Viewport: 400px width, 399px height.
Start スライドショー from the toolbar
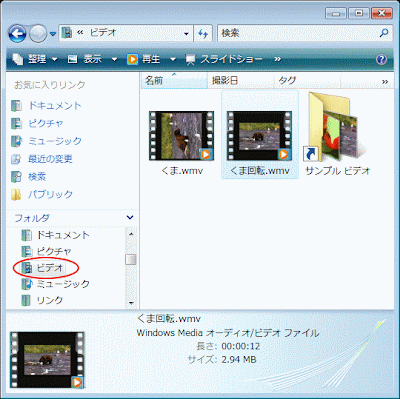[224, 59]
